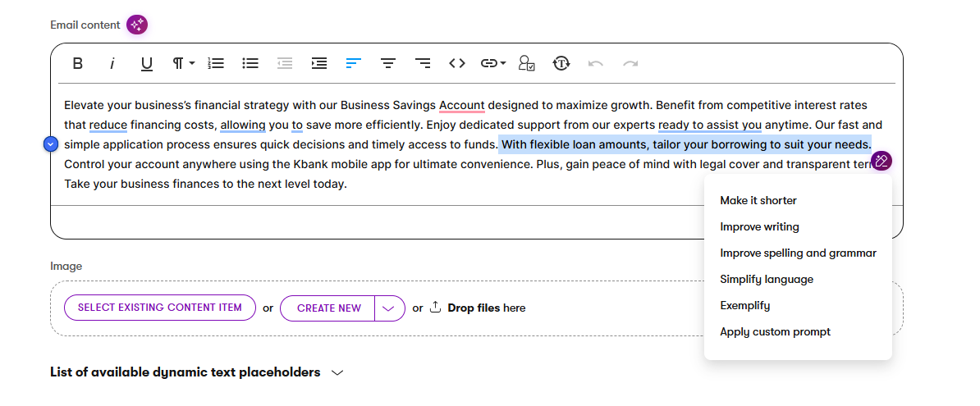Insert an unordered bullet list
The width and height of the screenshot is (980, 406).
click(250, 64)
